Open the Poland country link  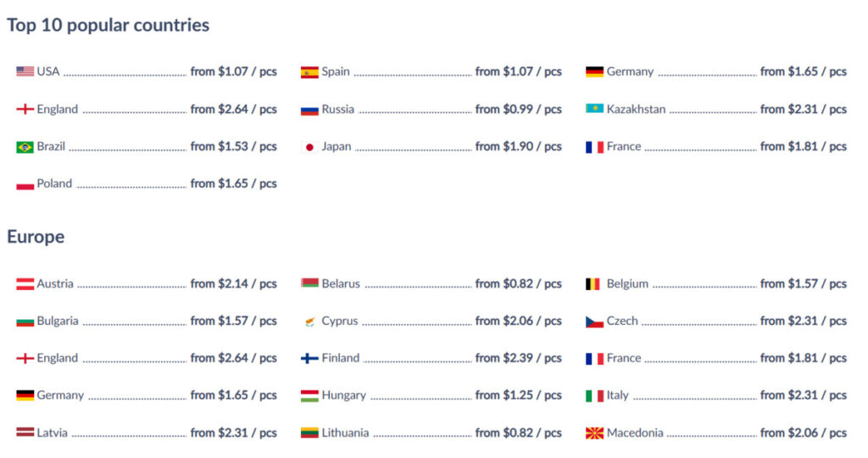point(54,183)
